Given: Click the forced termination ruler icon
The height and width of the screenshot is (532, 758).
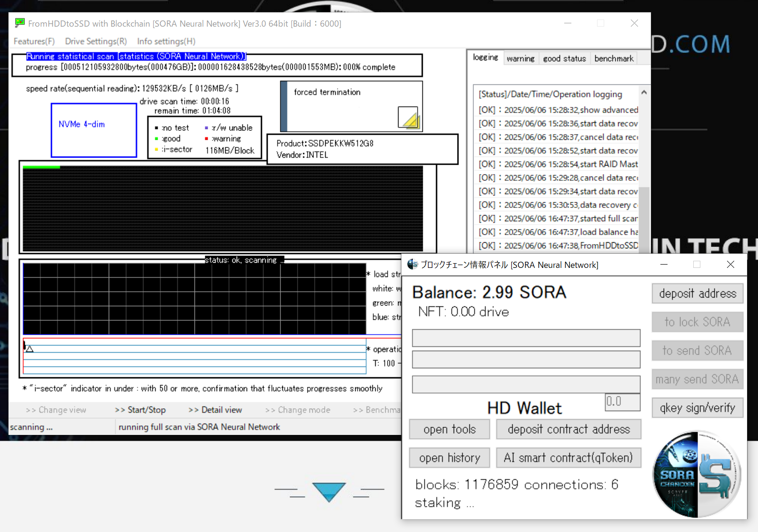Looking at the screenshot, I should (408, 118).
